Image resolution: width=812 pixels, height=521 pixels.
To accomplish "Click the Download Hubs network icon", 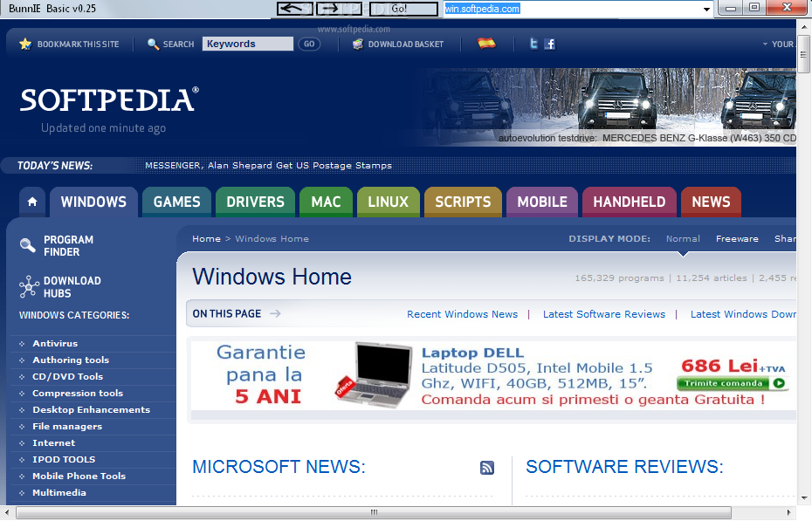I will pyautogui.click(x=29, y=286).
